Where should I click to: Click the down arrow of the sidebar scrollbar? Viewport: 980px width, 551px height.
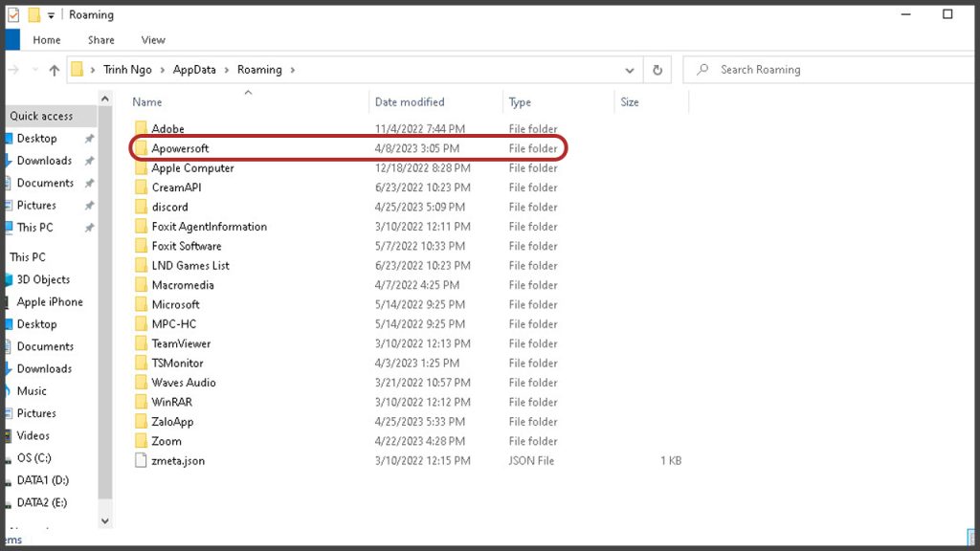pos(105,521)
